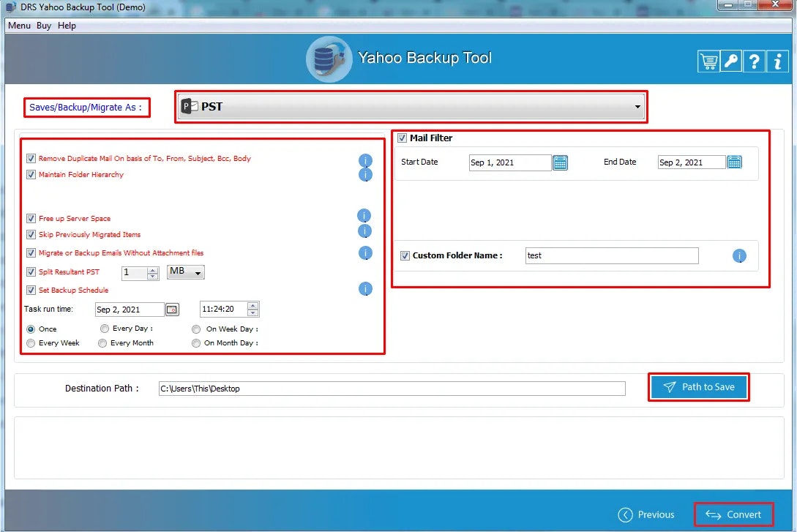
Task: Open the Menu menu
Action: [x=19, y=26]
